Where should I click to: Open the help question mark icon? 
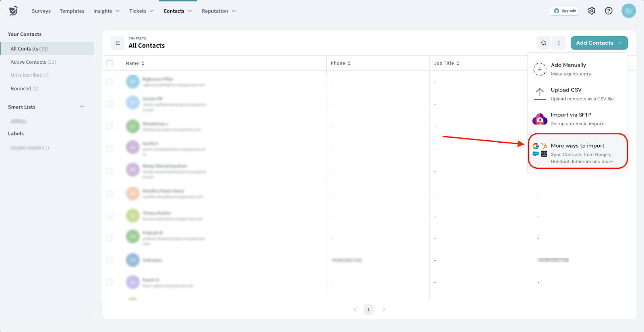click(609, 11)
